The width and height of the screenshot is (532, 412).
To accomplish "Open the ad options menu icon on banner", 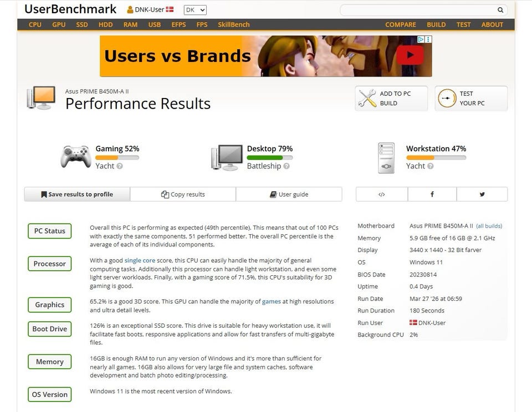I will point(428,39).
